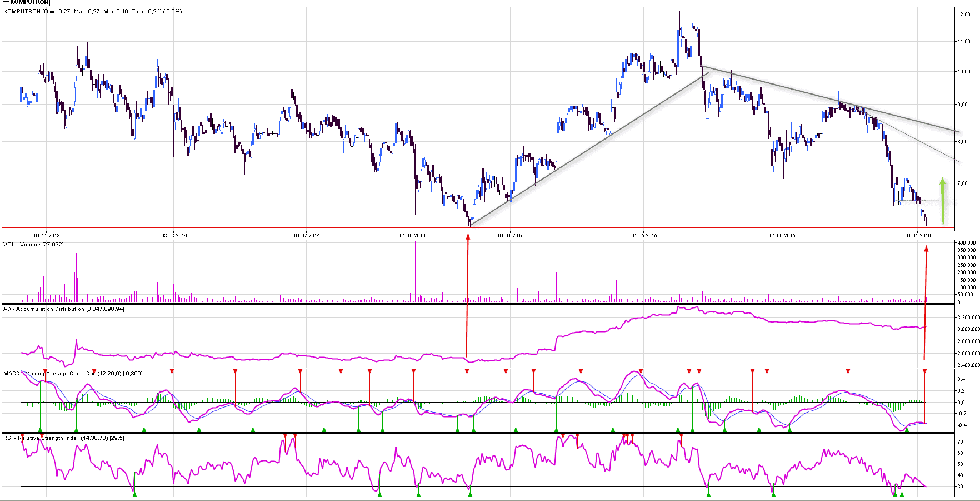This screenshot has width=980, height=501.
Task: Select the last red sell marker in MACD panel
Action: pyautogui.click(x=924, y=371)
